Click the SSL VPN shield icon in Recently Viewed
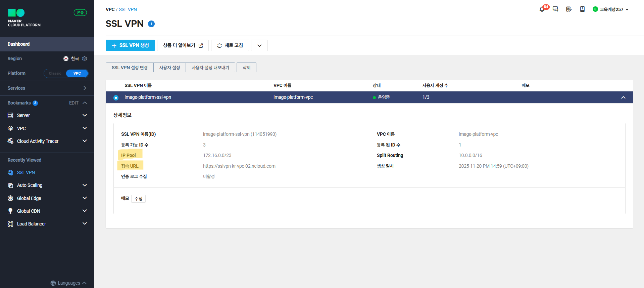 coord(10,172)
